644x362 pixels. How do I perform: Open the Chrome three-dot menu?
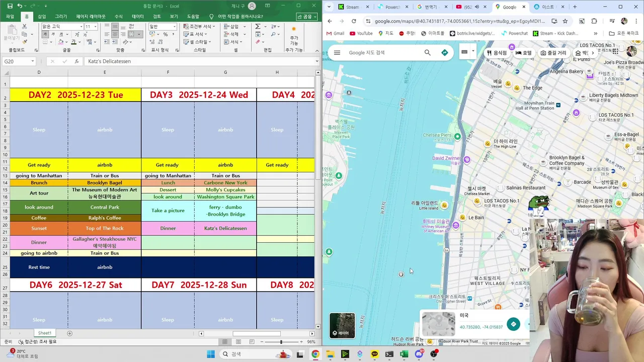[636, 21]
